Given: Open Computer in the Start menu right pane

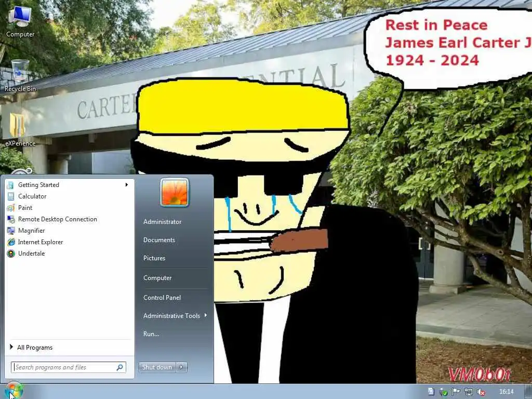Looking at the screenshot, I should [157, 278].
